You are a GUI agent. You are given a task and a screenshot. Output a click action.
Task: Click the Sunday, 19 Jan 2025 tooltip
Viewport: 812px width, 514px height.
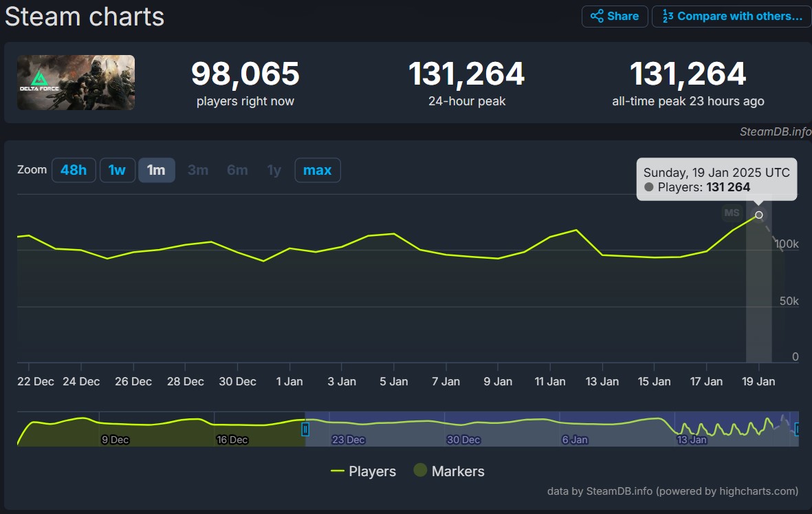(716, 180)
